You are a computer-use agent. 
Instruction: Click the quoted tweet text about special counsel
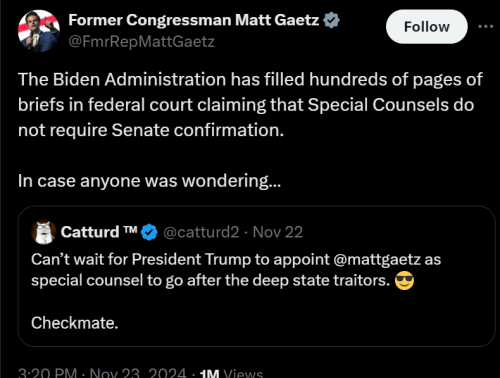(x=236, y=270)
